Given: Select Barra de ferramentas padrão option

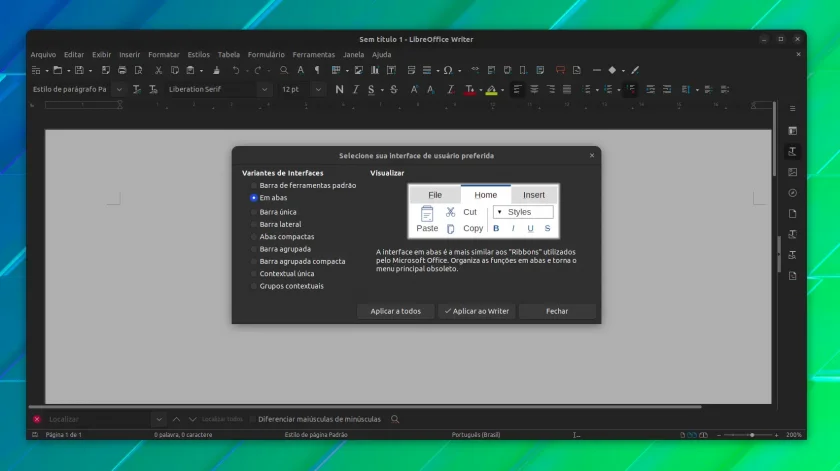Looking at the screenshot, I should (304, 185).
